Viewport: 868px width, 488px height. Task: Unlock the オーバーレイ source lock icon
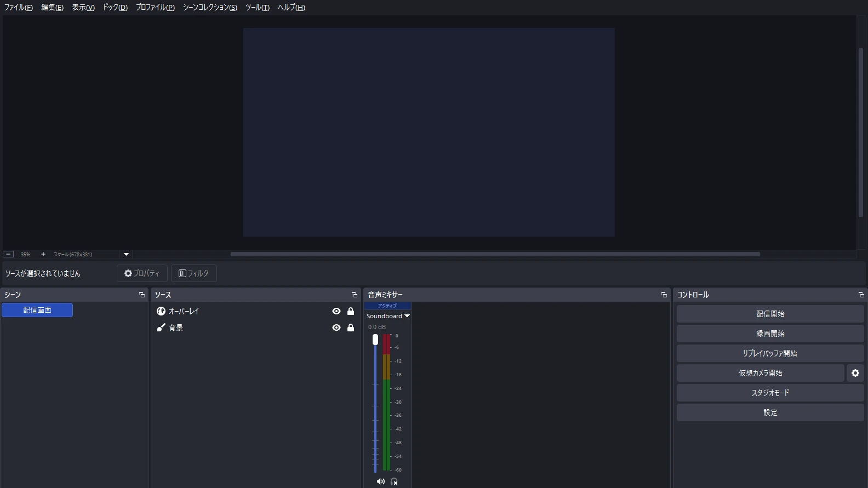coord(351,311)
